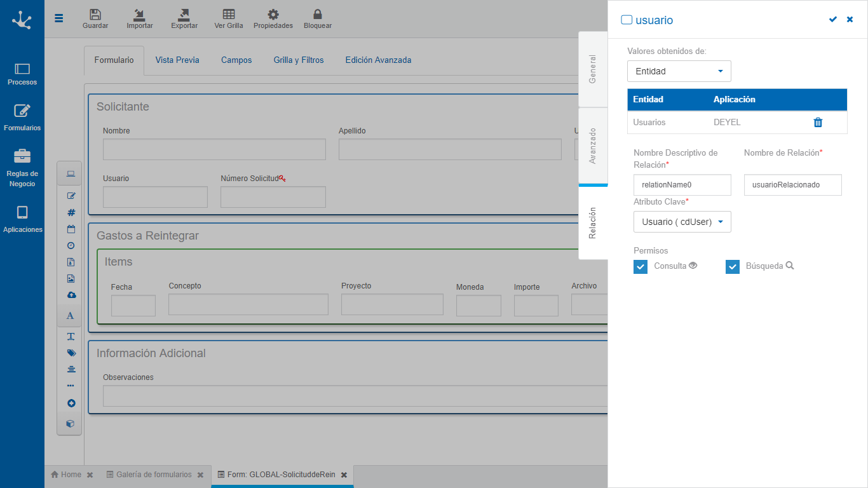Open the hamburger menu

coord(59,18)
